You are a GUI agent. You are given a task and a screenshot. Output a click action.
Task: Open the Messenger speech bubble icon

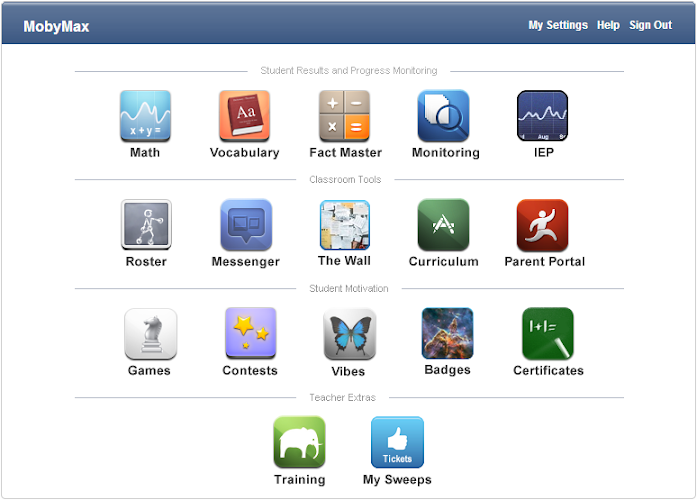(x=246, y=225)
